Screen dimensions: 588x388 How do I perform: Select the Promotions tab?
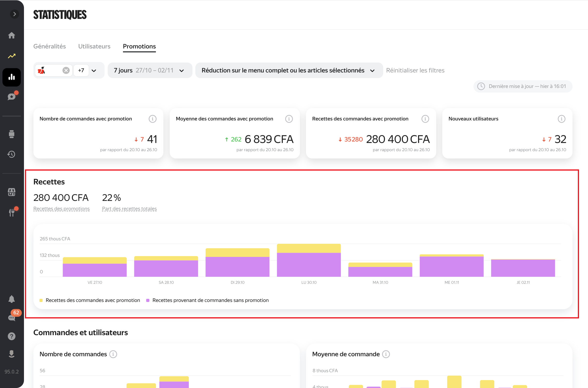139,46
